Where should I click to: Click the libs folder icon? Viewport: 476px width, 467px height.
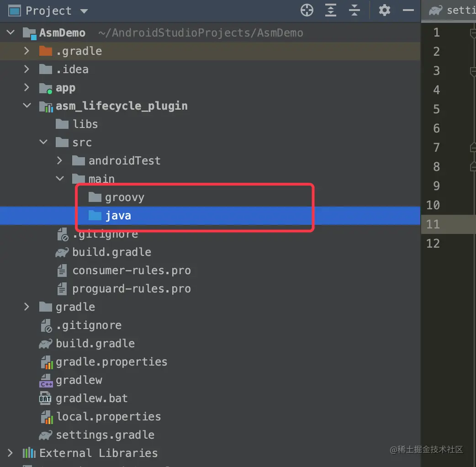[62, 124]
